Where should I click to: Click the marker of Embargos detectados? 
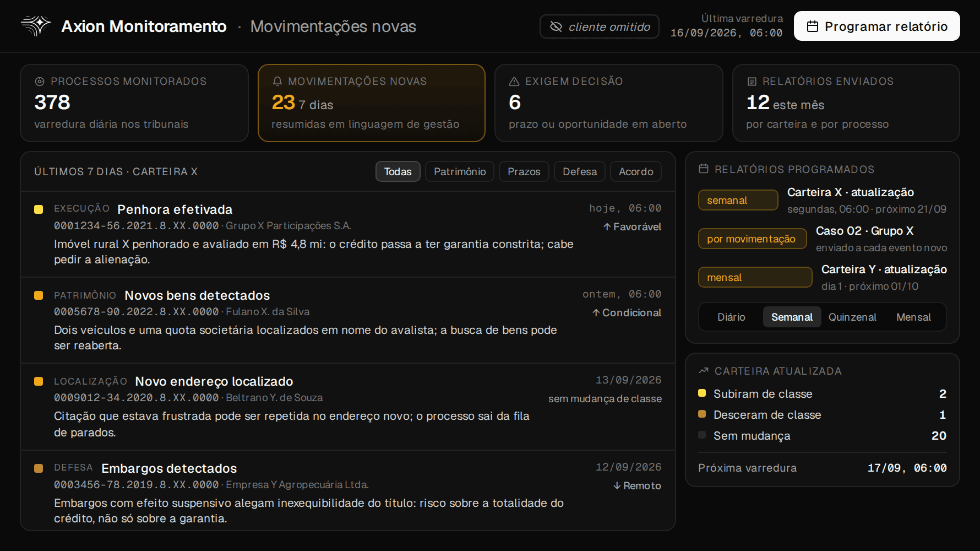[39, 468]
